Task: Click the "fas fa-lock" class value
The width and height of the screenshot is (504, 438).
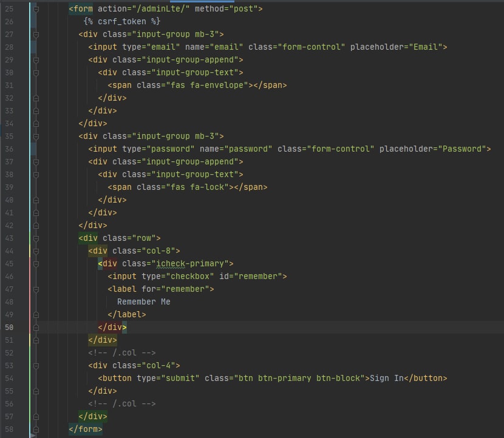Action: 197,187
